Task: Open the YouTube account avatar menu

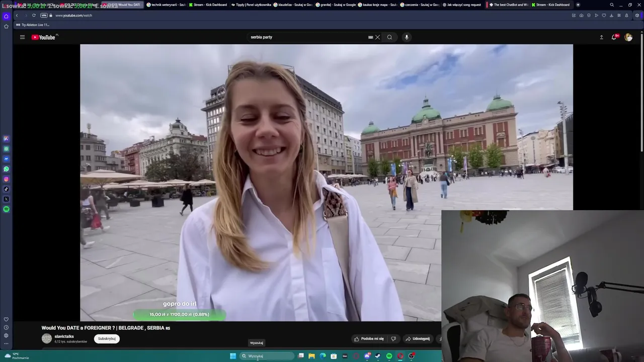Action: click(628, 37)
